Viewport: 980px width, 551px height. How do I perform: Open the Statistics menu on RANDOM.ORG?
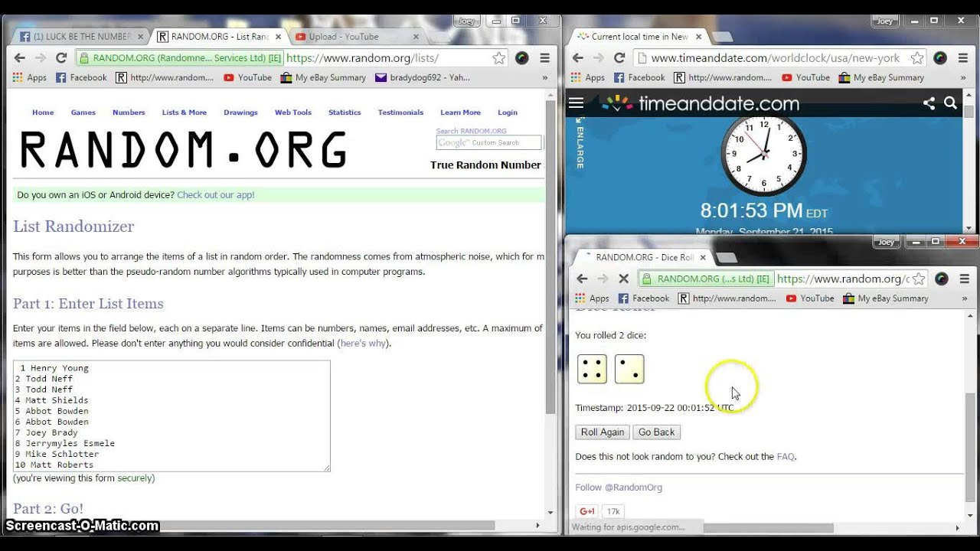pyautogui.click(x=345, y=112)
